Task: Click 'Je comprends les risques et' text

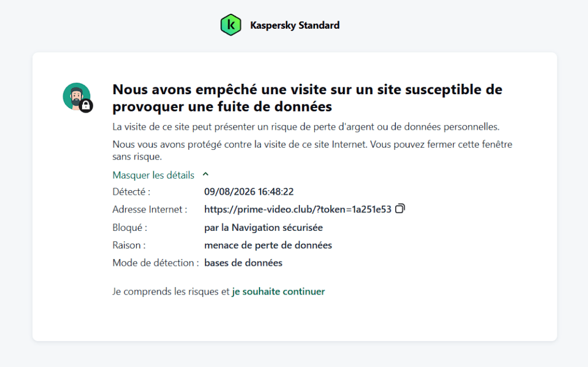Action: click(171, 291)
